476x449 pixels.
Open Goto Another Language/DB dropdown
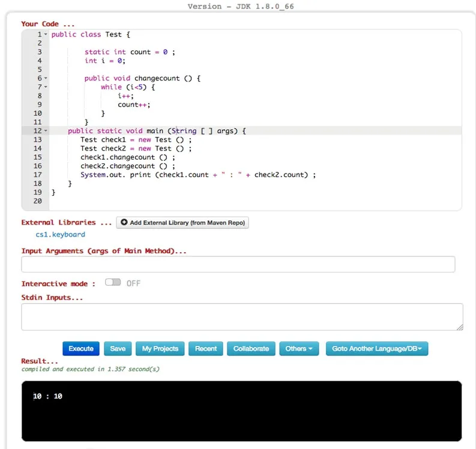coord(377,349)
